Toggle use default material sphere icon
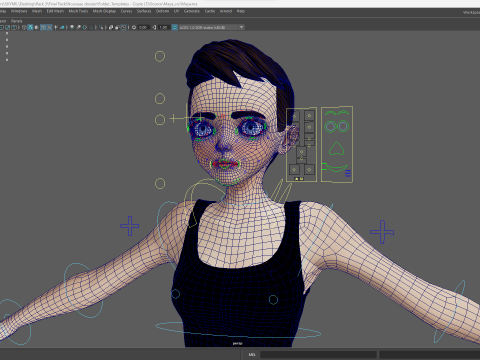 point(36,27)
